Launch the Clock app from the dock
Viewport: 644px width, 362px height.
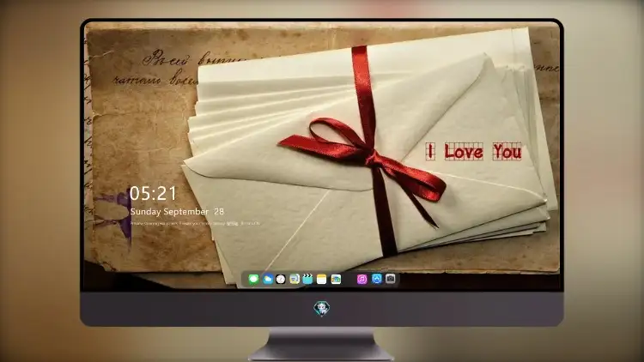click(x=281, y=279)
